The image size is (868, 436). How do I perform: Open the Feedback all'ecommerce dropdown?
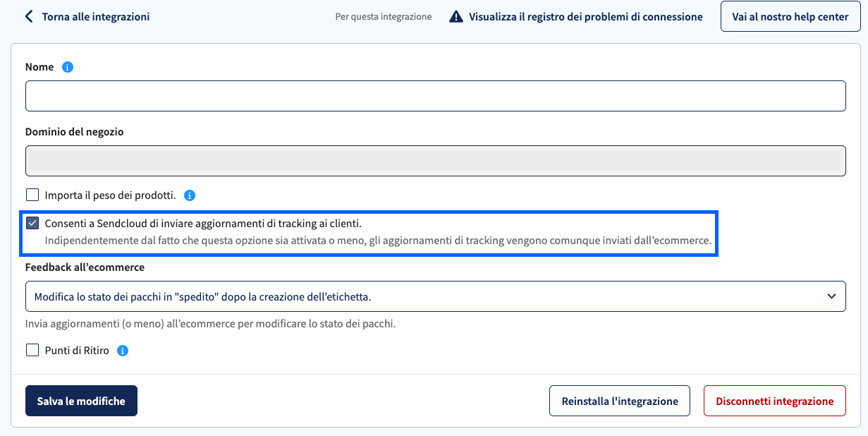click(x=435, y=296)
